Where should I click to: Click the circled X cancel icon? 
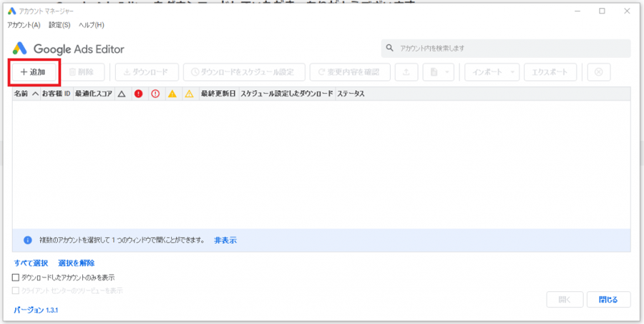599,72
